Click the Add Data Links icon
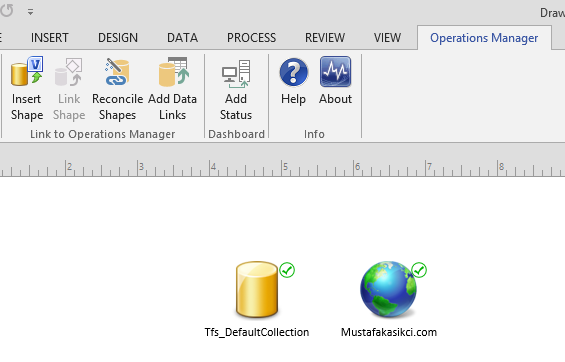Viewport: 565px width, 362px height. [x=173, y=72]
